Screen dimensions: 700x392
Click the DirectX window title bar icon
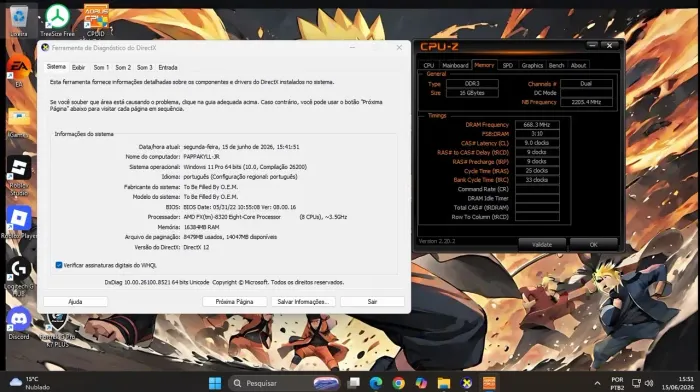45,48
